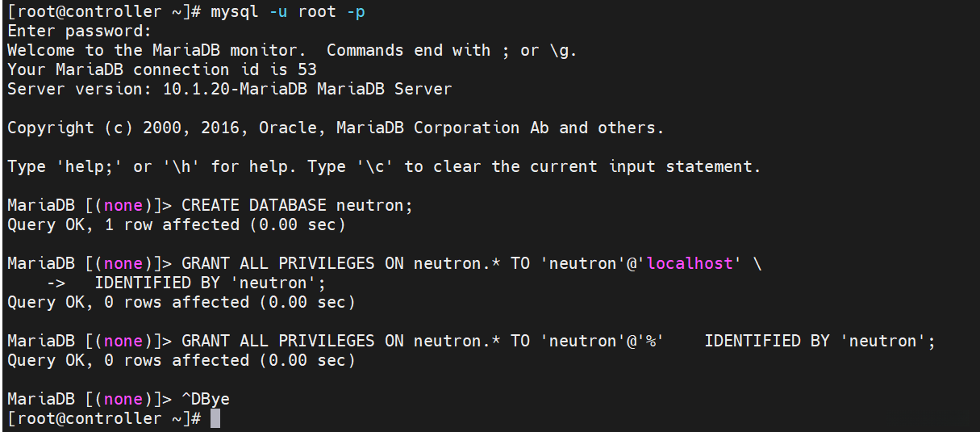Click the final 'Query OK, 0 rows affected' line
The image size is (980, 432).
(181, 361)
